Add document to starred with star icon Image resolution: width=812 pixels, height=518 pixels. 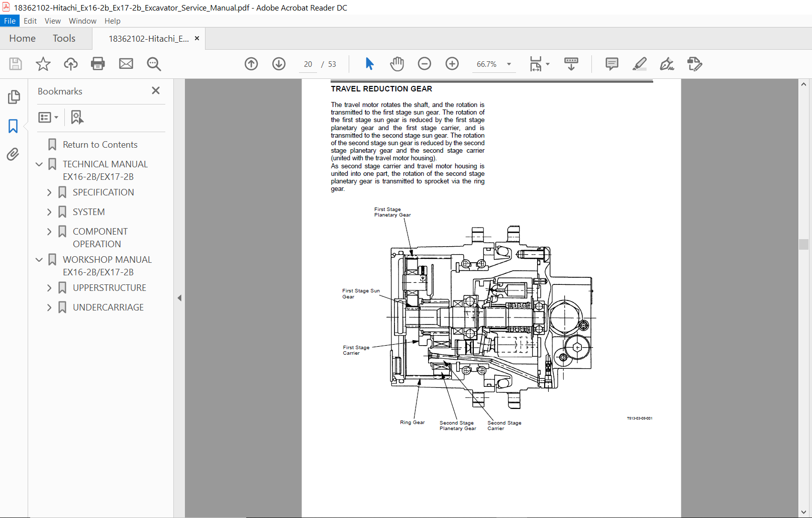click(x=43, y=64)
